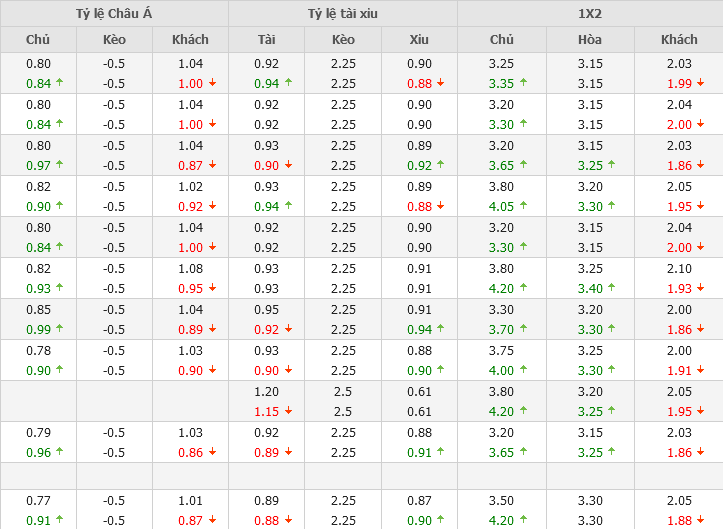723x529 pixels.
Task: Pick the 1.20 Tài odds value
Action: (266, 392)
